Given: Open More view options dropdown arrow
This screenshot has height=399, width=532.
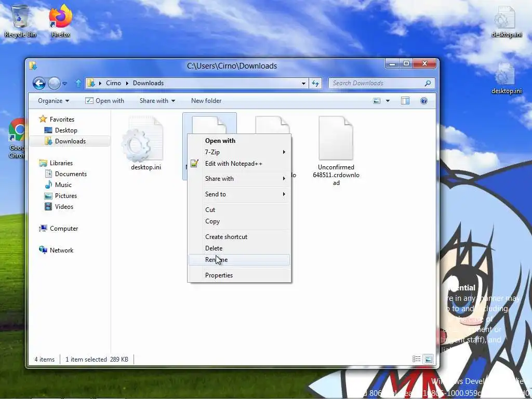Looking at the screenshot, I should click(388, 101).
